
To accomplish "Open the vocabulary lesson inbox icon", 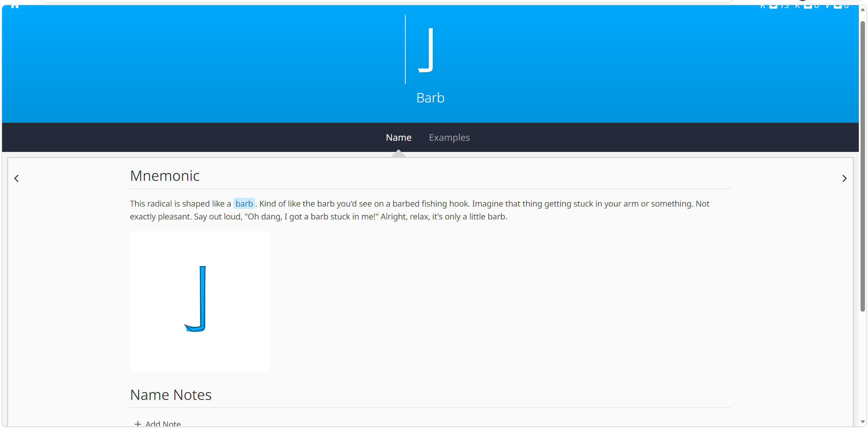I will [x=838, y=6].
